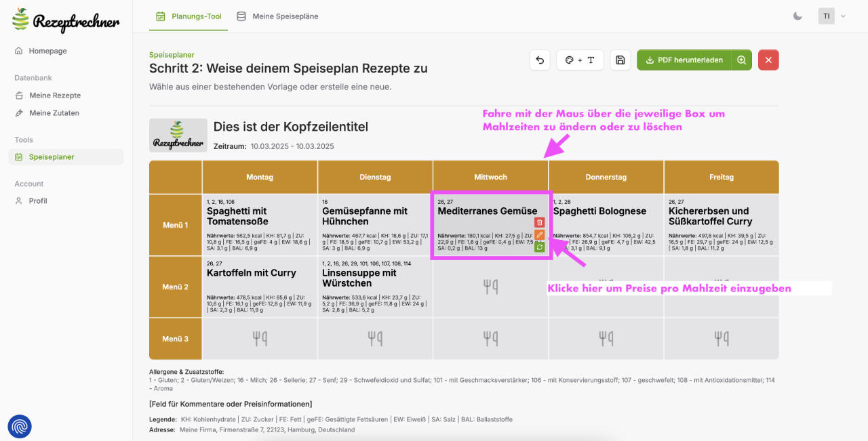The image size is (868, 441).
Task: Click the Rezeptrechner logo thumbnail in the plan header
Action: [178, 135]
